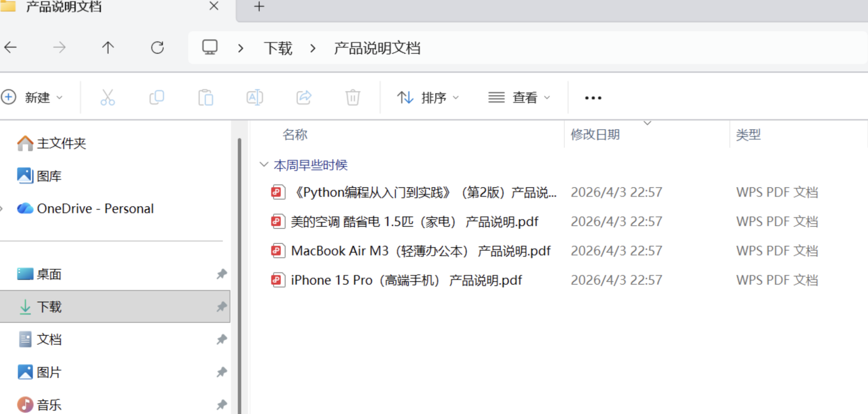
Task: Click the Delete trash icon
Action: (x=353, y=97)
